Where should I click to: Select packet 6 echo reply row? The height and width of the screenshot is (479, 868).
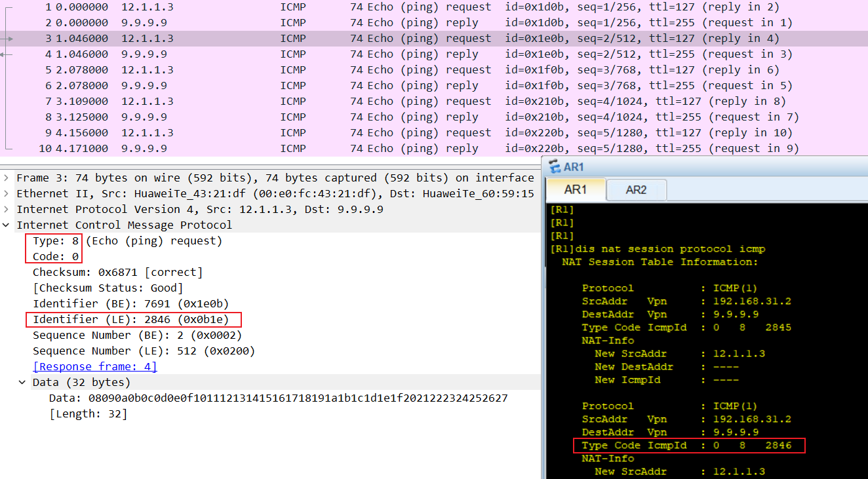[434, 86]
